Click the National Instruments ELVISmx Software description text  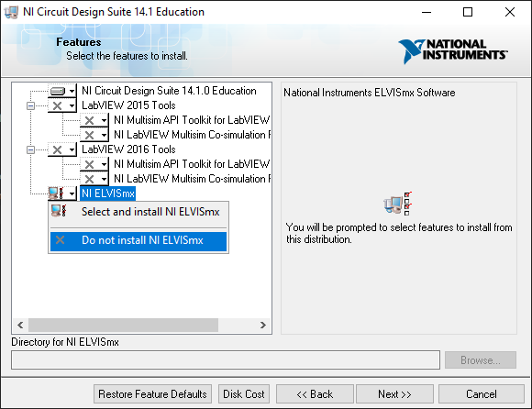[x=370, y=93]
